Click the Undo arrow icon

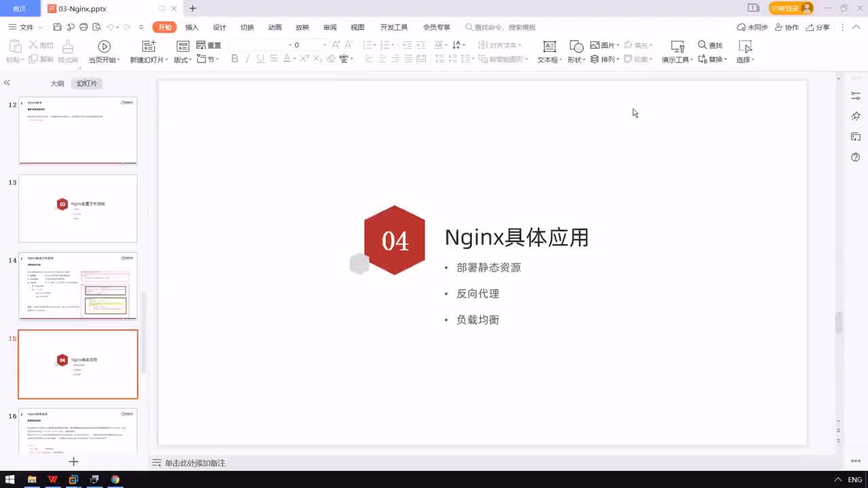[110, 27]
